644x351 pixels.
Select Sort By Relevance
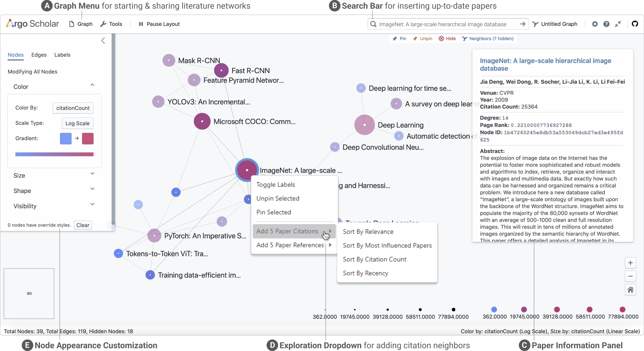tap(368, 232)
